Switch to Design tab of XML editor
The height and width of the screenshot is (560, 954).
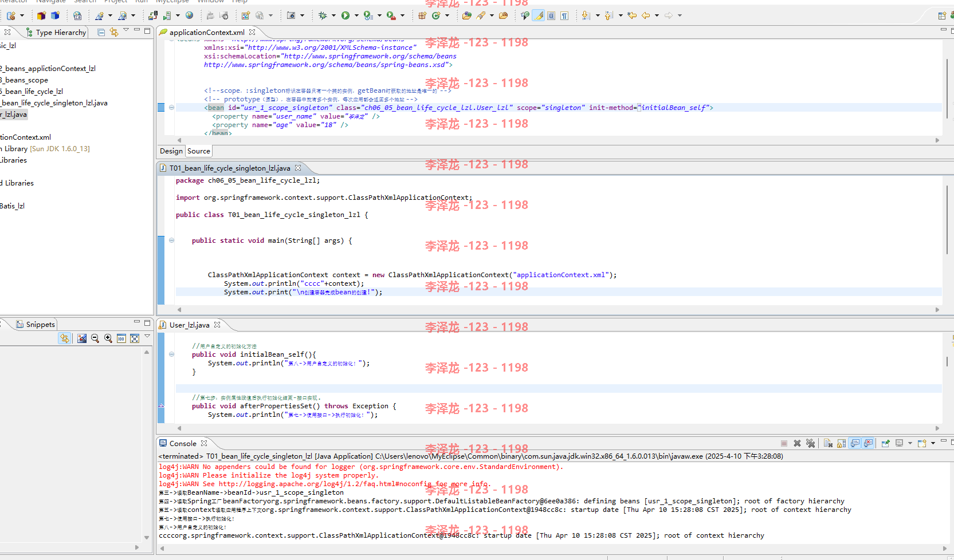[171, 151]
